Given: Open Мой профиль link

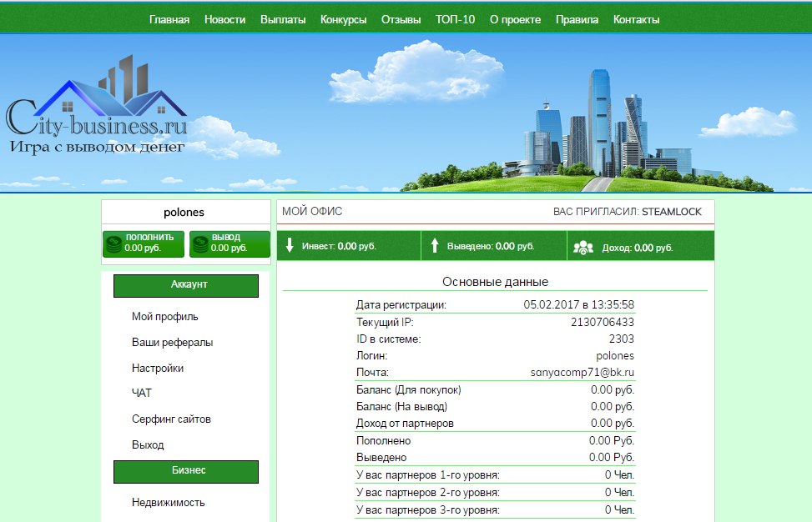Looking at the screenshot, I should click(x=164, y=317).
